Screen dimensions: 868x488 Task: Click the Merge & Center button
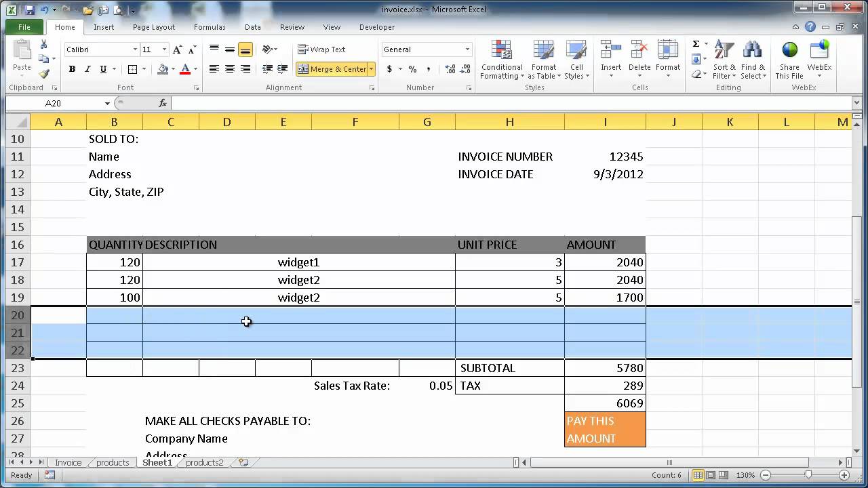pyautogui.click(x=332, y=69)
